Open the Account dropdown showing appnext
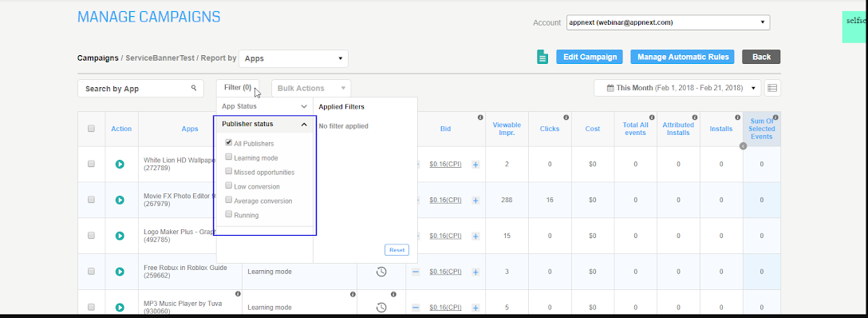This screenshot has height=318, width=868. click(669, 22)
